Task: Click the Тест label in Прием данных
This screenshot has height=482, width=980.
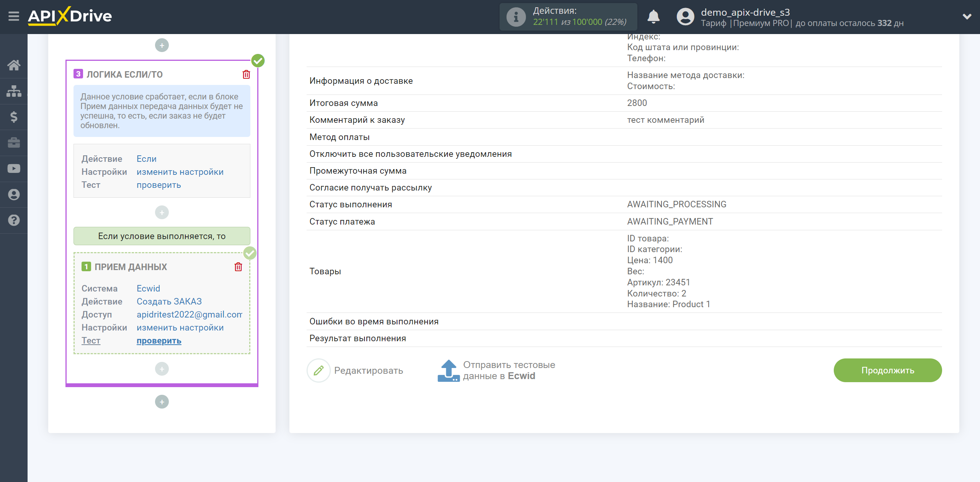Action: [x=91, y=340]
